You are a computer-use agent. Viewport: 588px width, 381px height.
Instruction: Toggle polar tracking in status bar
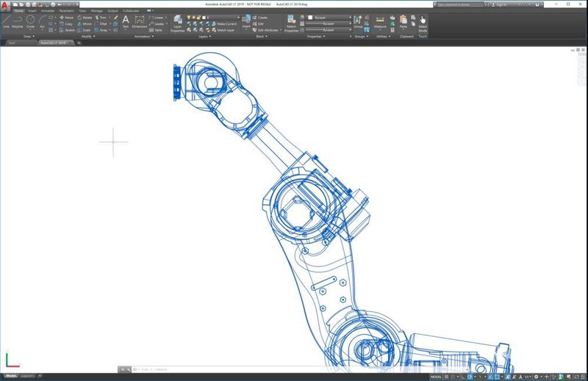[x=470, y=377]
